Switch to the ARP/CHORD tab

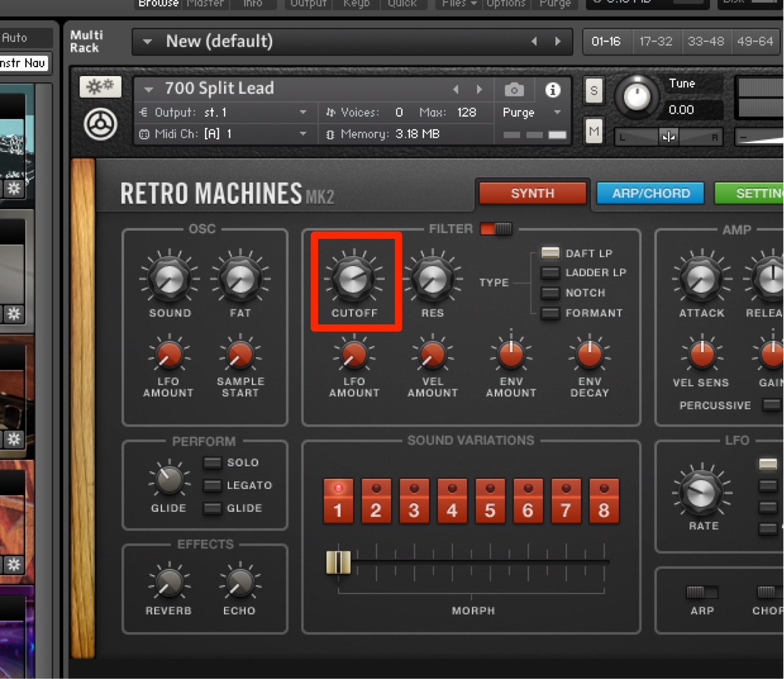650,194
